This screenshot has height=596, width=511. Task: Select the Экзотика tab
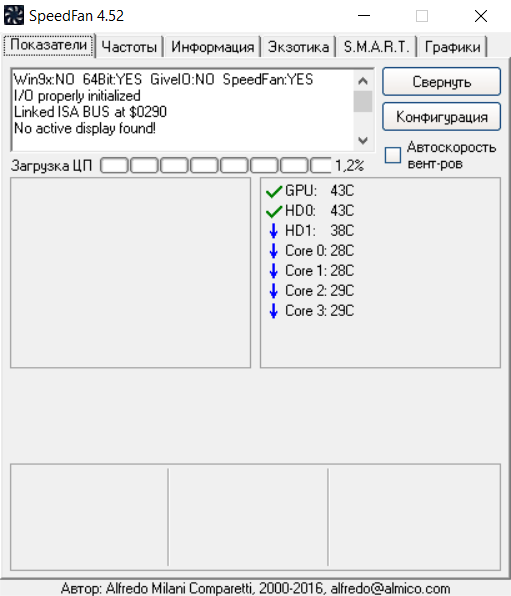[x=298, y=47]
